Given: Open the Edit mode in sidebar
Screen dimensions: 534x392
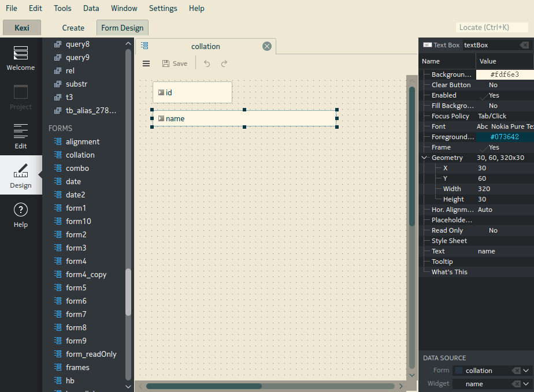Looking at the screenshot, I should [21, 136].
